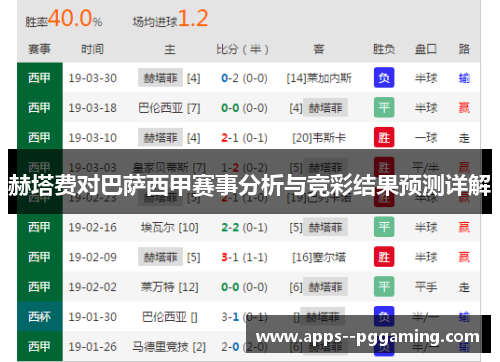The width and height of the screenshot is (500, 362).
Task: Select the date 19-01-26
Action: (x=93, y=347)
